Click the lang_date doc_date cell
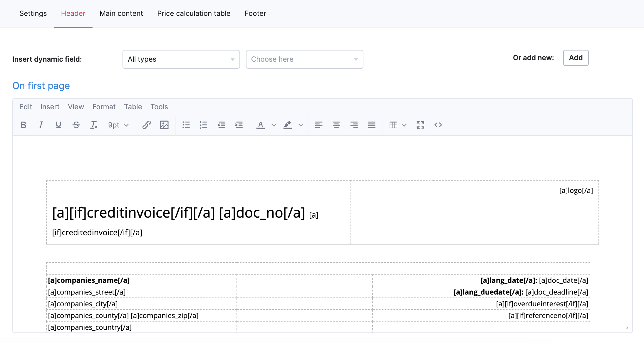The image size is (644, 343). [481, 280]
